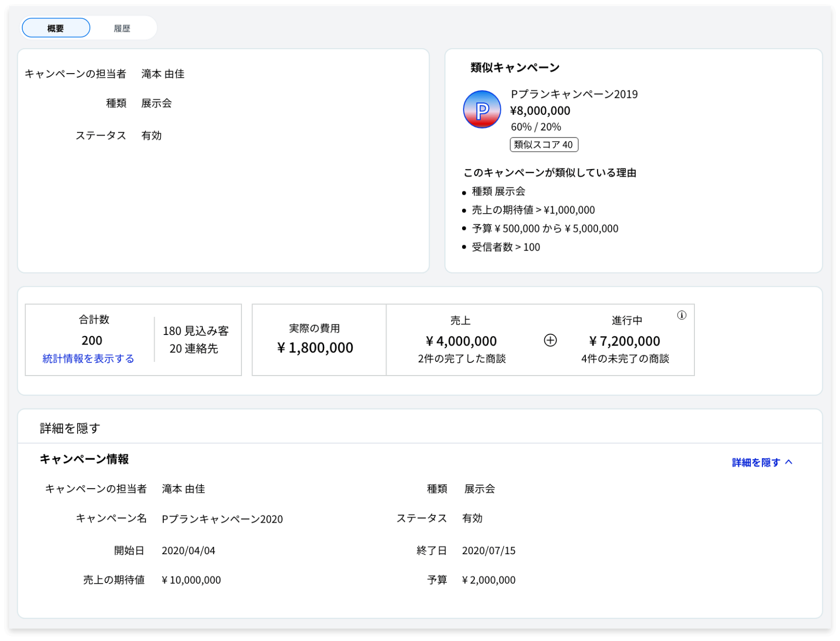The width and height of the screenshot is (840, 641).
Task: Click 滝本 由佳 in the top summary card
Action: point(163,74)
